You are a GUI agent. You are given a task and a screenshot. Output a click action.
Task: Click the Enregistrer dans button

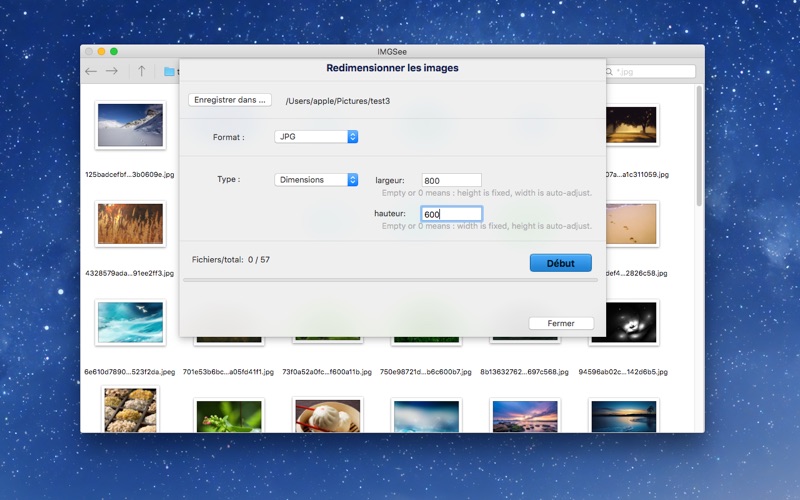pyautogui.click(x=230, y=100)
